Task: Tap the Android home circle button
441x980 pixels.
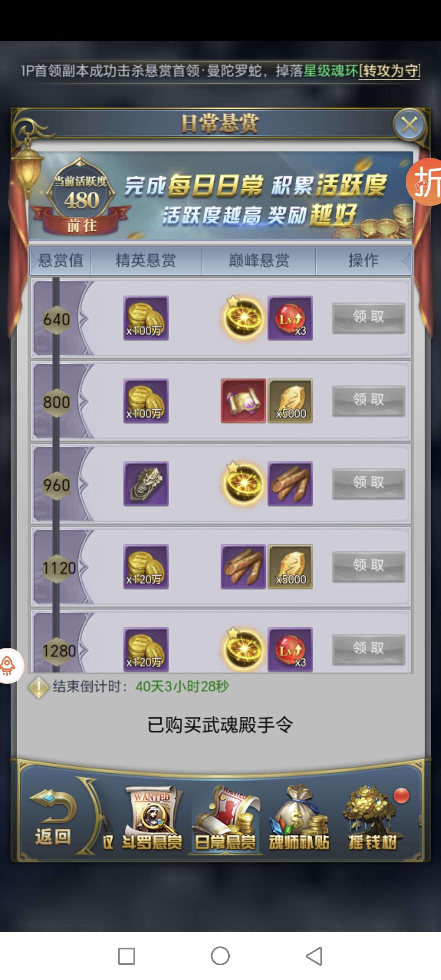Action: (x=220, y=956)
